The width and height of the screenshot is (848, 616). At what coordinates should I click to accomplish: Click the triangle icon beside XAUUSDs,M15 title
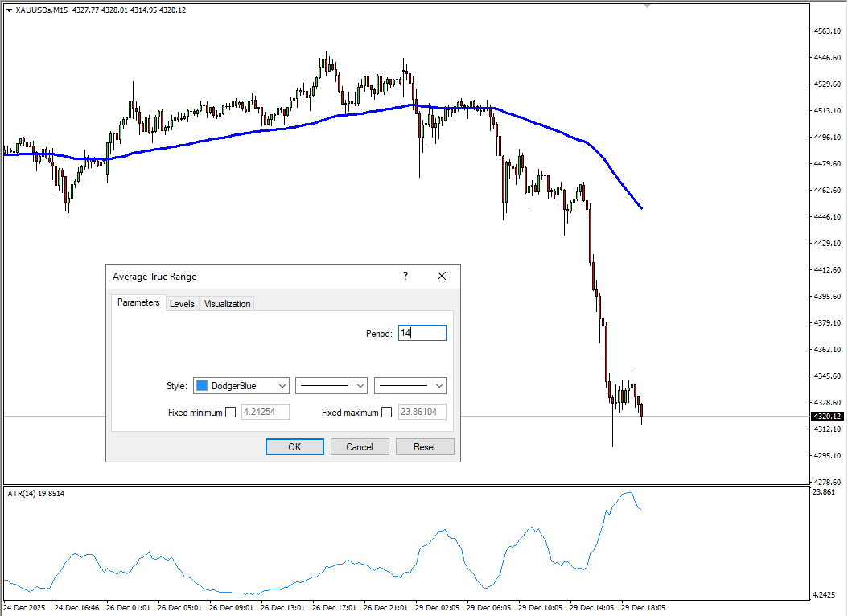point(9,10)
